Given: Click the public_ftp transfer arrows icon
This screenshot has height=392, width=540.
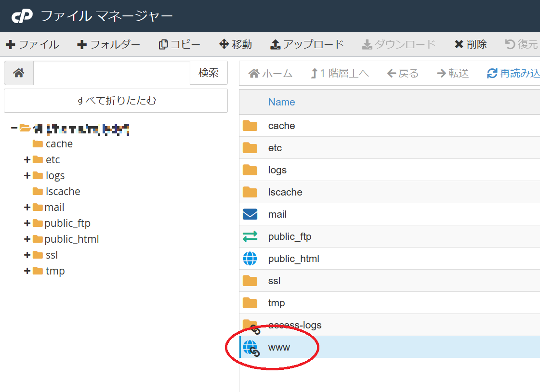Looking at the screenshot, I should (250, 236).
